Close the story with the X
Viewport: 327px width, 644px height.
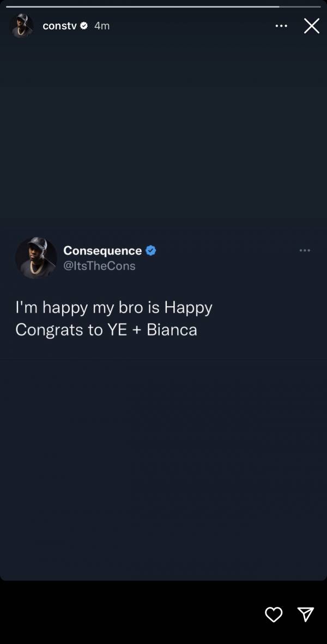pos(312,26)
